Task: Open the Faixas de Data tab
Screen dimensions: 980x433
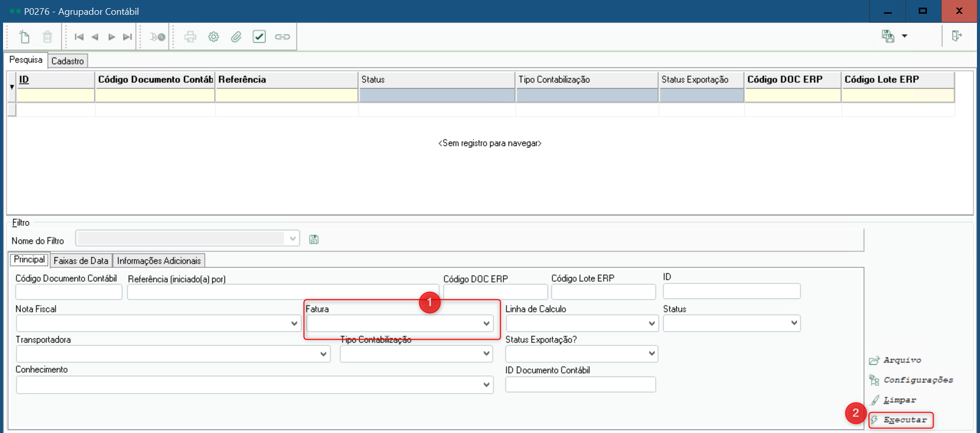Action: click(81, 261)
